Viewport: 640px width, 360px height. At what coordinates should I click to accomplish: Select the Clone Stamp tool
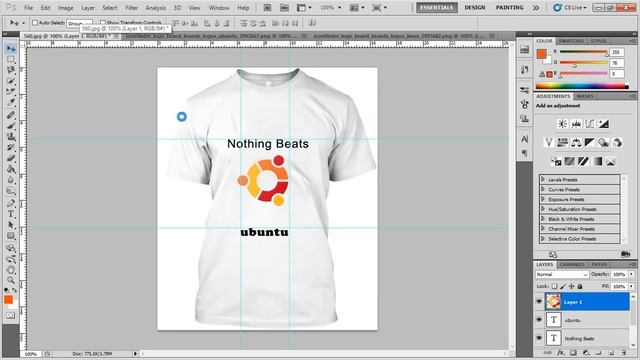click(11, 136)
